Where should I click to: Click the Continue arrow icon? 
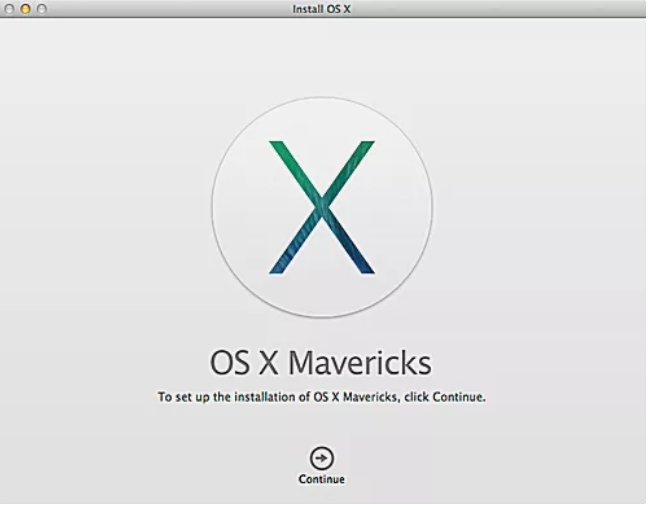coord(322,458)
